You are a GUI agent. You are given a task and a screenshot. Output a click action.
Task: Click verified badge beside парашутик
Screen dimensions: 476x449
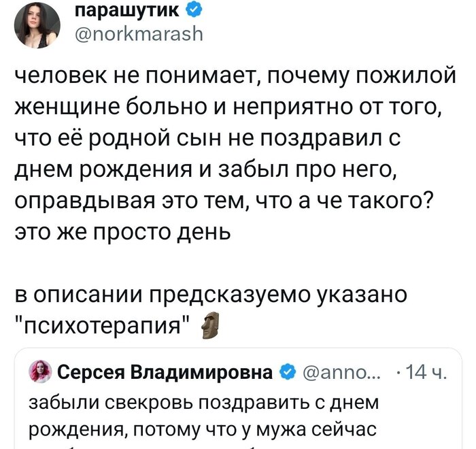pos(192,10)
